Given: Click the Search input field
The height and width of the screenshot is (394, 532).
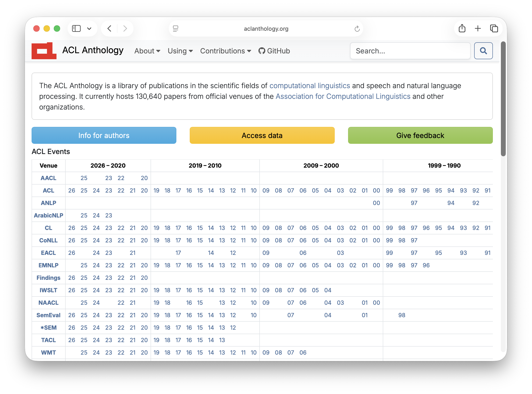Looking at the screenshot, I should 410,51.
